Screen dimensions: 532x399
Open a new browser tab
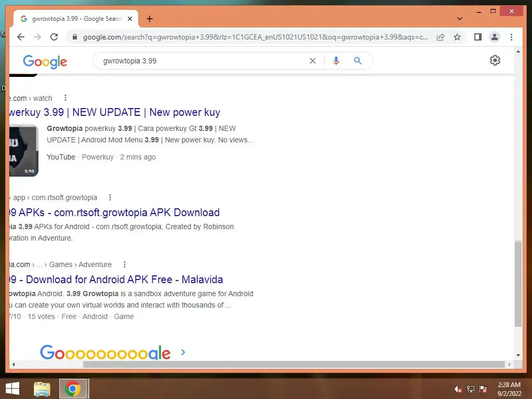tap(149, 19)
